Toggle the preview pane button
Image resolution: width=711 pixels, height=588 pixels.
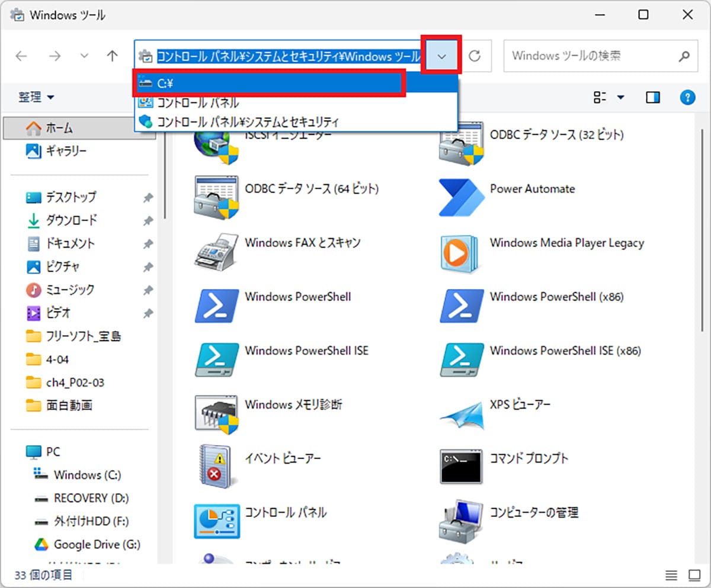coord(653,97)
